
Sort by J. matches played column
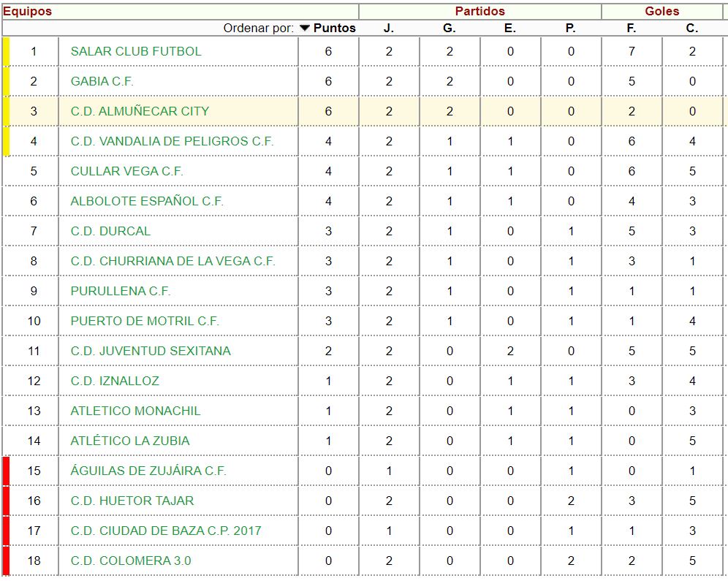[389, 29]
